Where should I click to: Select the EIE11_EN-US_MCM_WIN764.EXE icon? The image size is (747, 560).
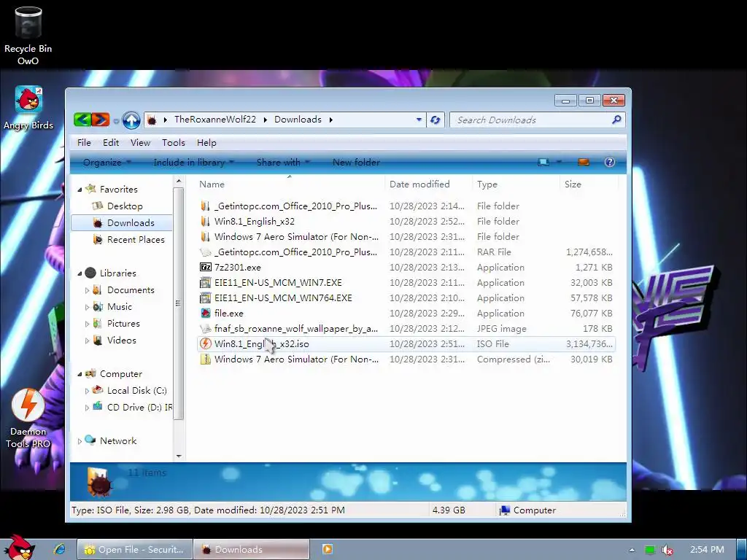tap(205, 298)
